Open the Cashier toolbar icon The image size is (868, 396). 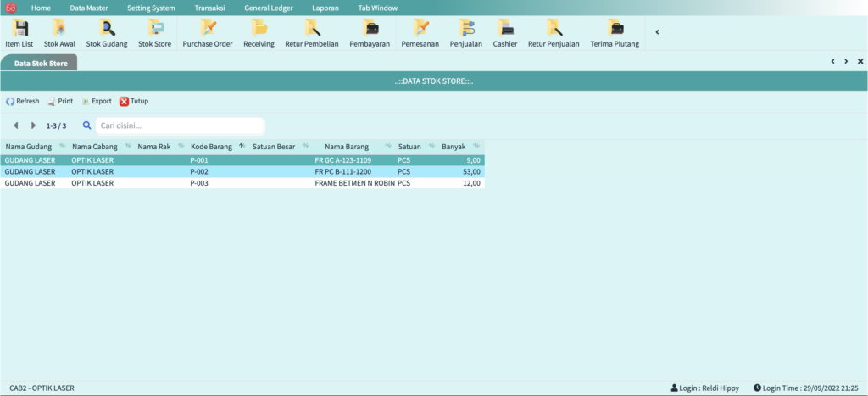click(x=505, y=32)
